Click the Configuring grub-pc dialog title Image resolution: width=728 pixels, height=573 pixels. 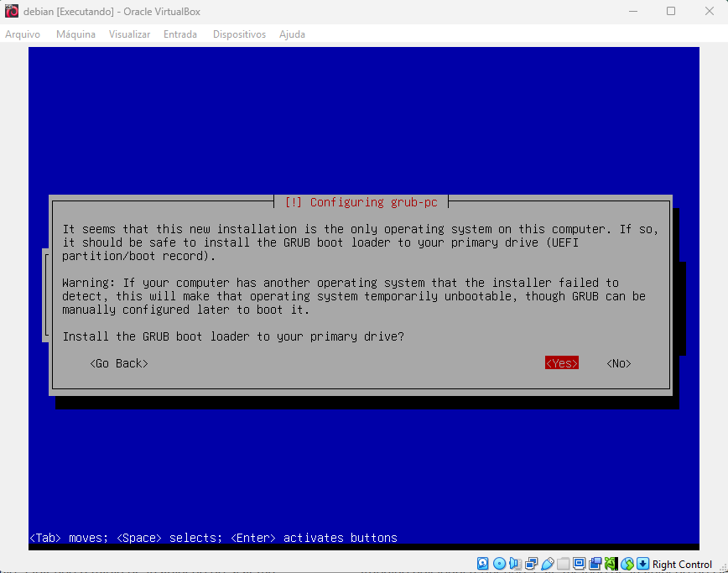361,202
